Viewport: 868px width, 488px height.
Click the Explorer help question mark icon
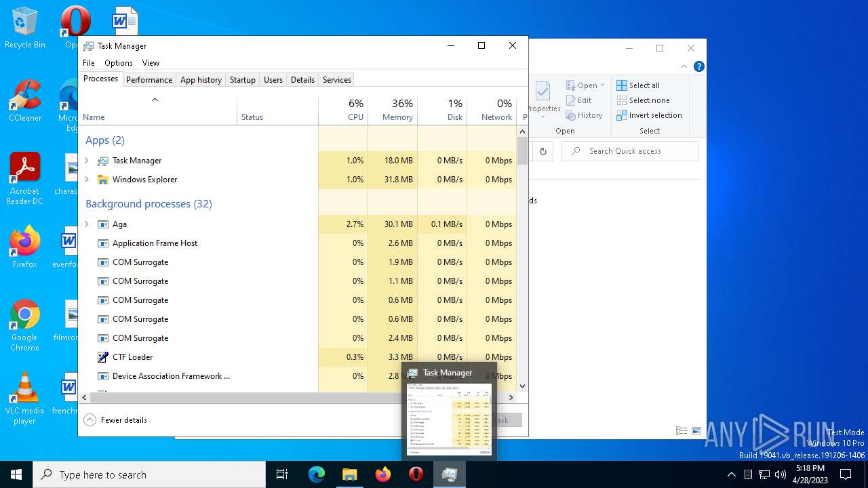point(698,66)
